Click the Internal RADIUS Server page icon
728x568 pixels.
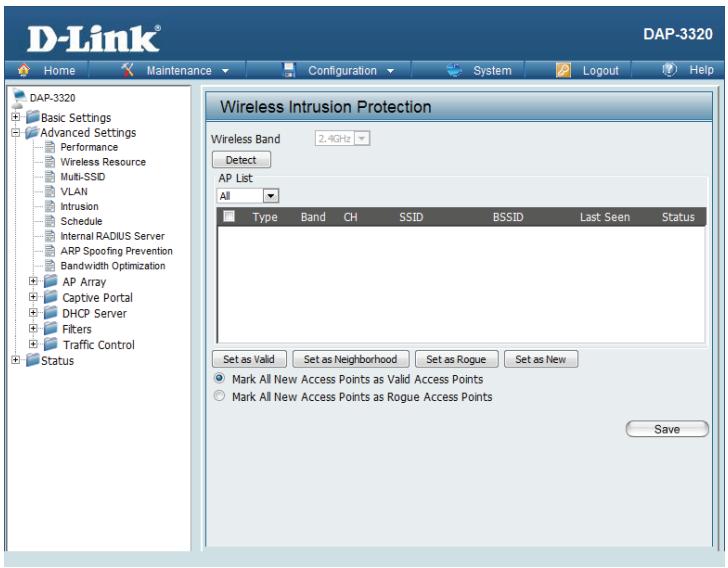[x=50, y=236]
